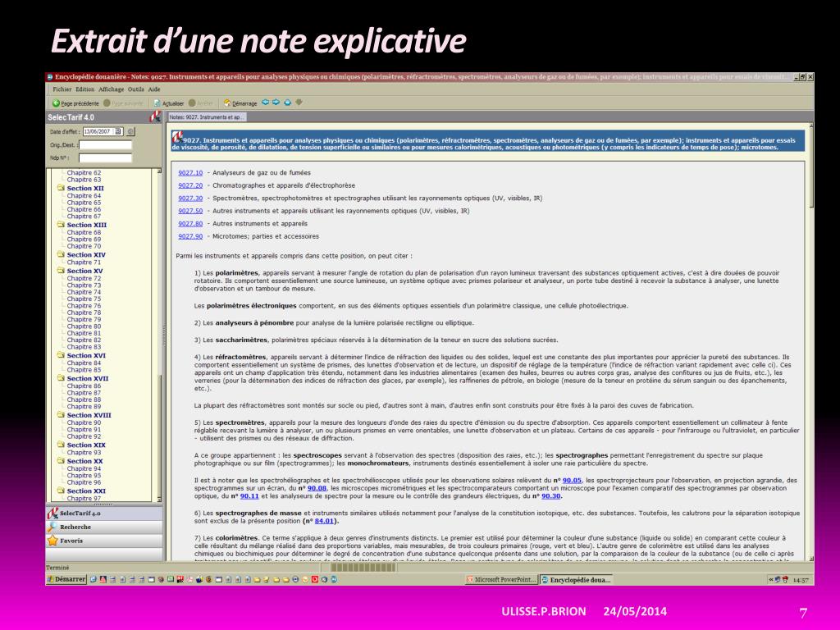The image size is (840, 630).
Task: Click the blue left arrow toolbar icon
Action: tap(265, 103)
